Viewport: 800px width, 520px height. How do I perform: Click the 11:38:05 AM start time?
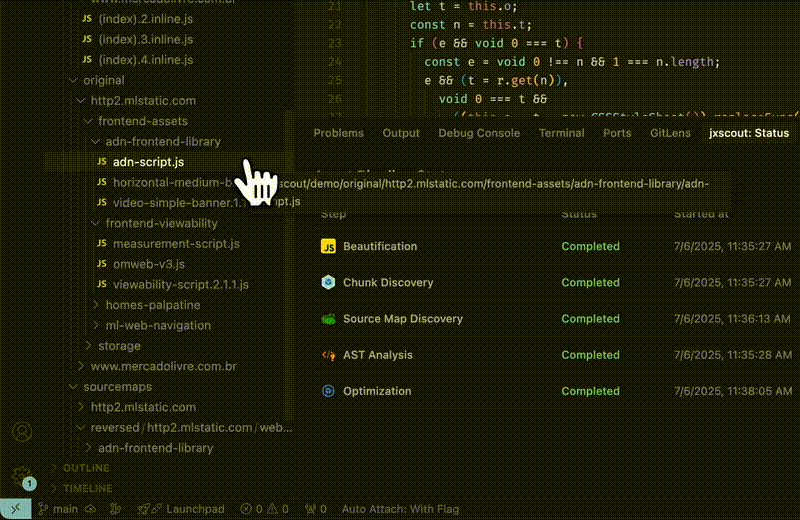[x=733, y=391]
